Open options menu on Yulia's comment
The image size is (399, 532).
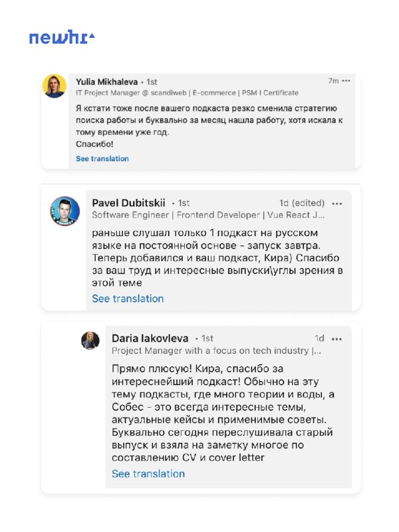coord(346,80)
